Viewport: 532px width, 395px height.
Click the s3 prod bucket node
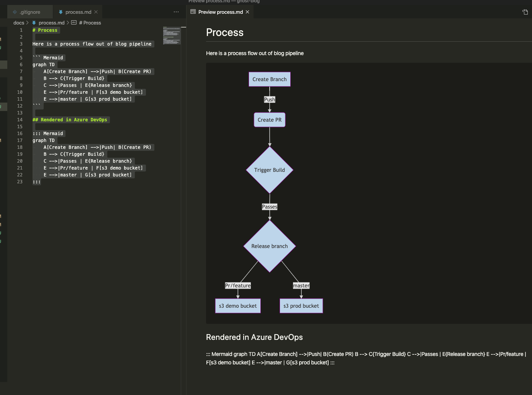coord(301,305)
